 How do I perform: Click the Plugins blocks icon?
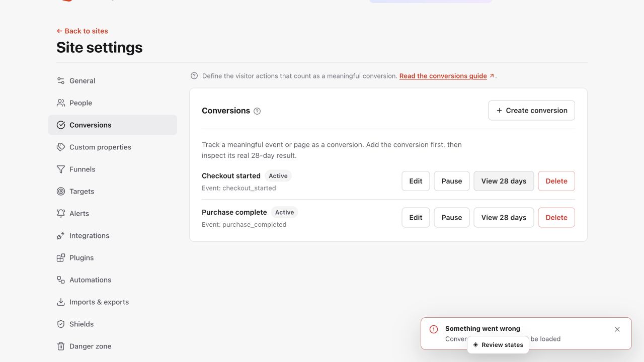(61, 258)
